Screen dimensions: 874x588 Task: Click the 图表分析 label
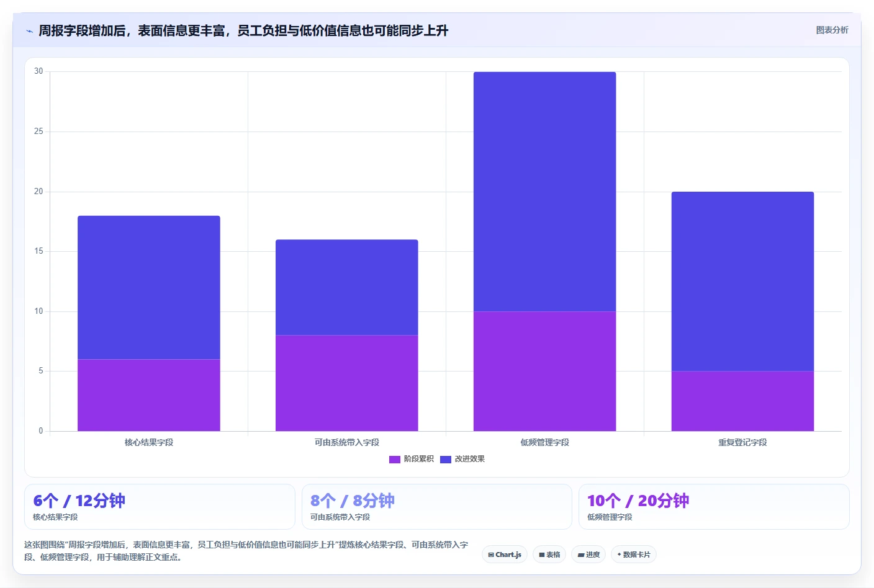tap(832, 30)
